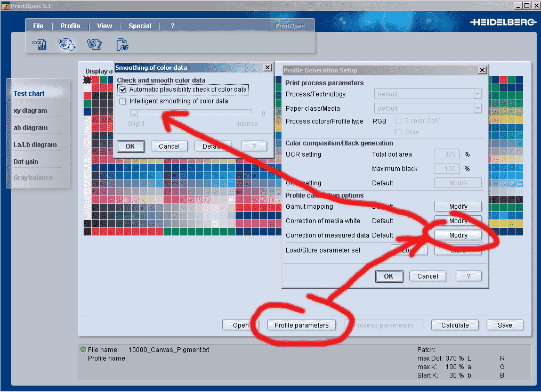Modify the Correction of media white setting
This screenshot has height=392, width=541.
click(x=458, y=220)
